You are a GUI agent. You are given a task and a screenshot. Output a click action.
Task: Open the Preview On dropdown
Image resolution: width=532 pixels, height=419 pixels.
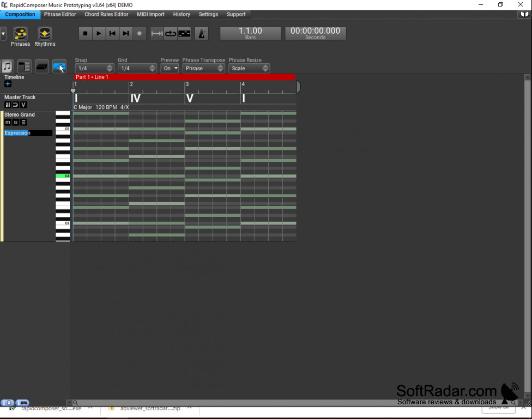(x=170, y=68)
